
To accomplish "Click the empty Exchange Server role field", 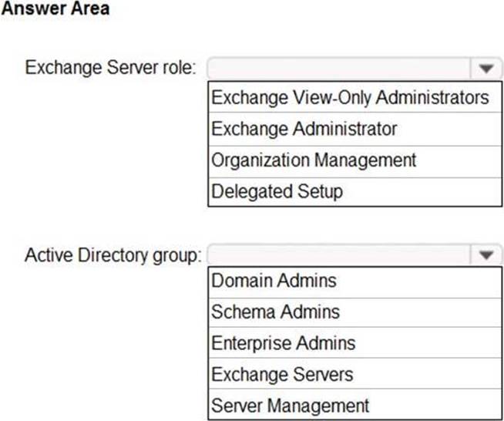I will 339,68.
